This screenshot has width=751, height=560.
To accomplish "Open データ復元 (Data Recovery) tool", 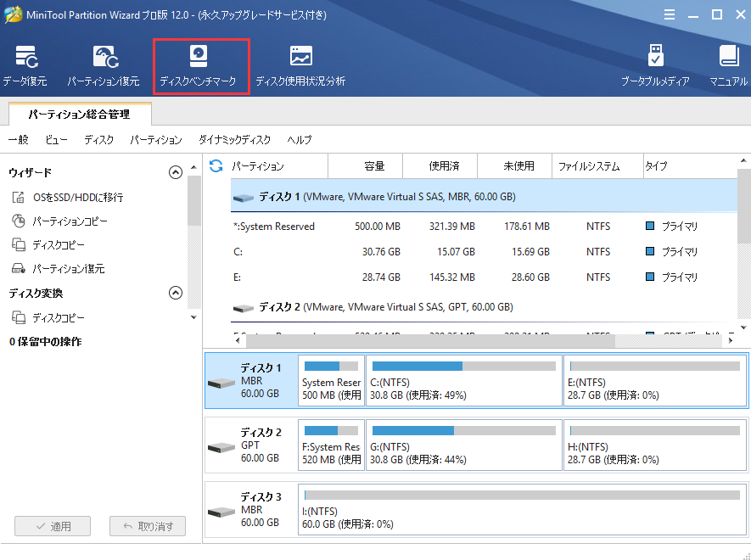I will [25, 66].
